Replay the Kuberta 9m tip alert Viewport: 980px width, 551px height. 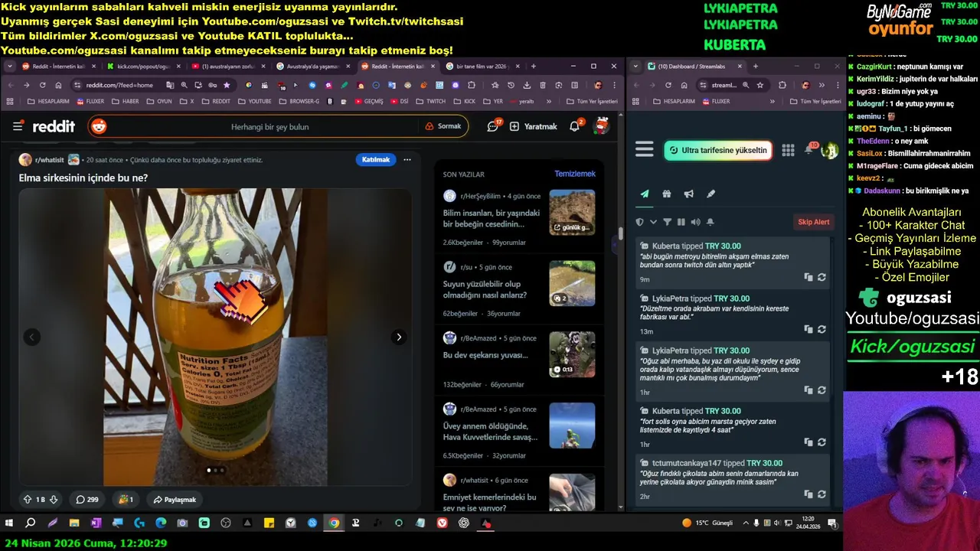(822, 277)
